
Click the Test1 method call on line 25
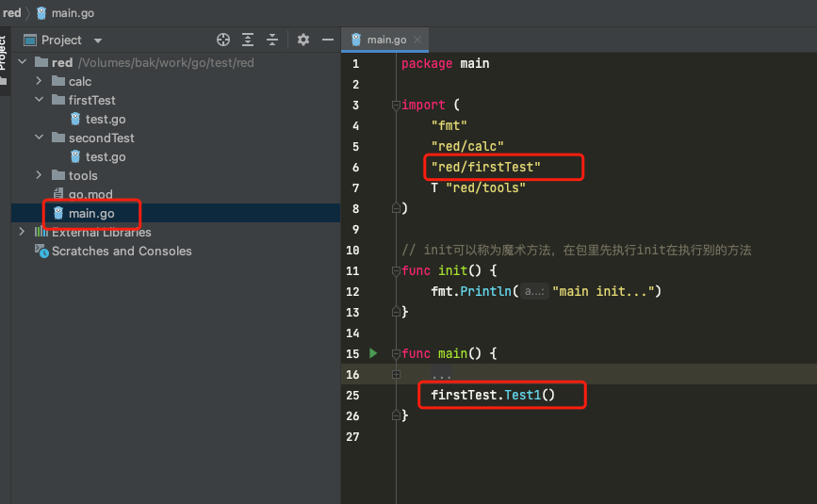click(523, 395)
